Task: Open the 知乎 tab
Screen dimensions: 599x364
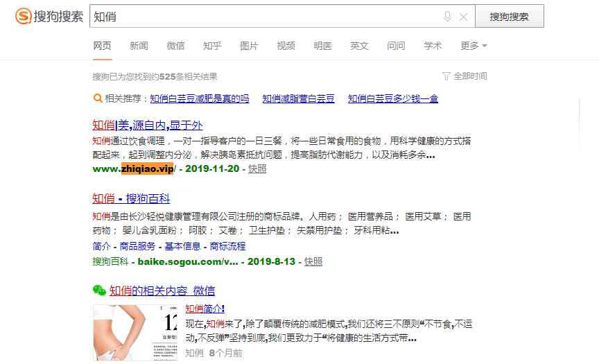Action: (212, 46)
